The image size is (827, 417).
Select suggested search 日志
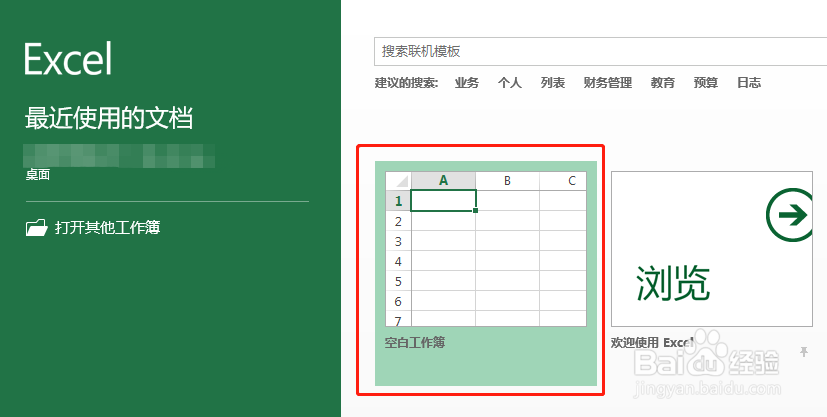[x=749, y=83]
